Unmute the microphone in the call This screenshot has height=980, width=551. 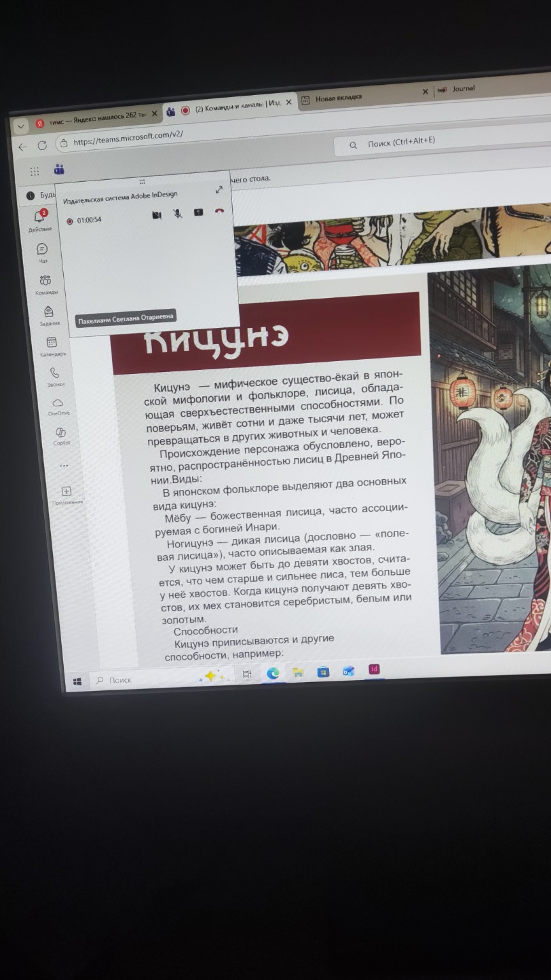(x=177, y=214)
